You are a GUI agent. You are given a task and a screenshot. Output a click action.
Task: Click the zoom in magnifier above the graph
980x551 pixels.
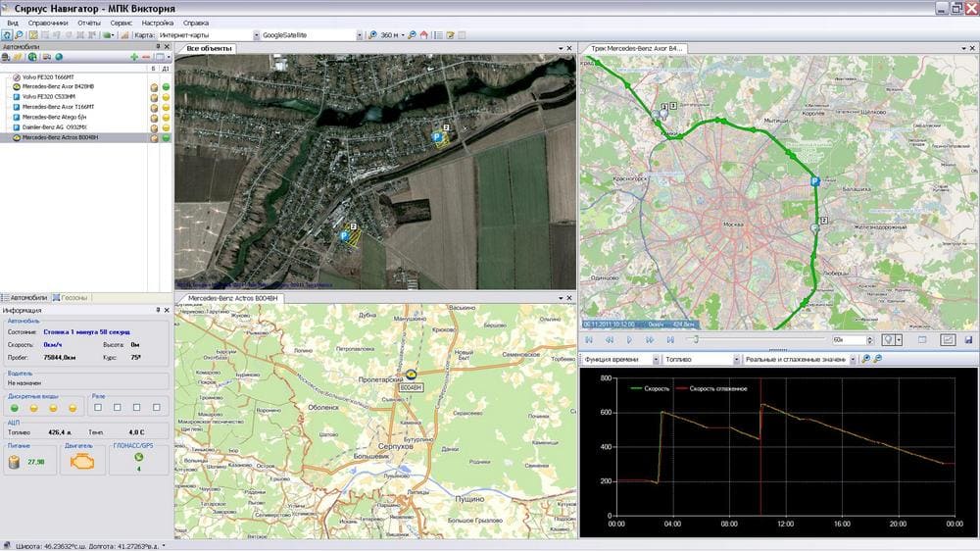[866, 360]
